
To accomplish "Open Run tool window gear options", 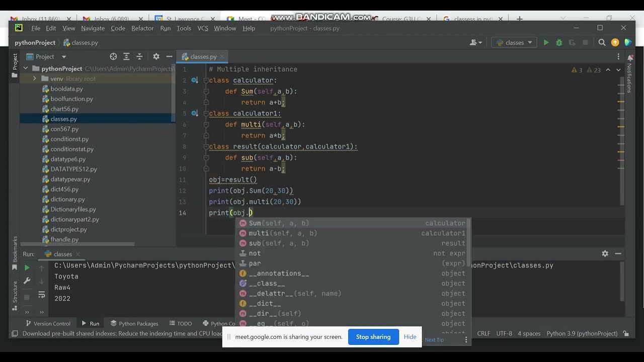I will click(605, 254).
